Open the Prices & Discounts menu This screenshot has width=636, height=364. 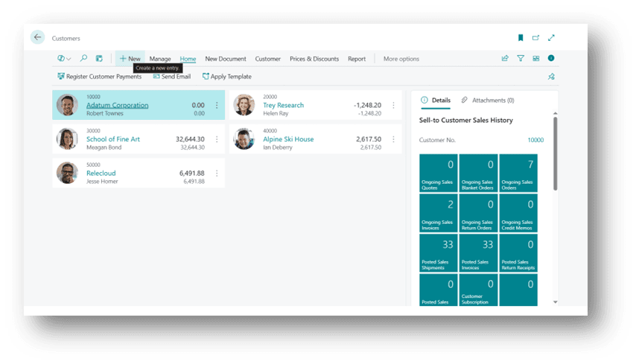tap(314, 59)
